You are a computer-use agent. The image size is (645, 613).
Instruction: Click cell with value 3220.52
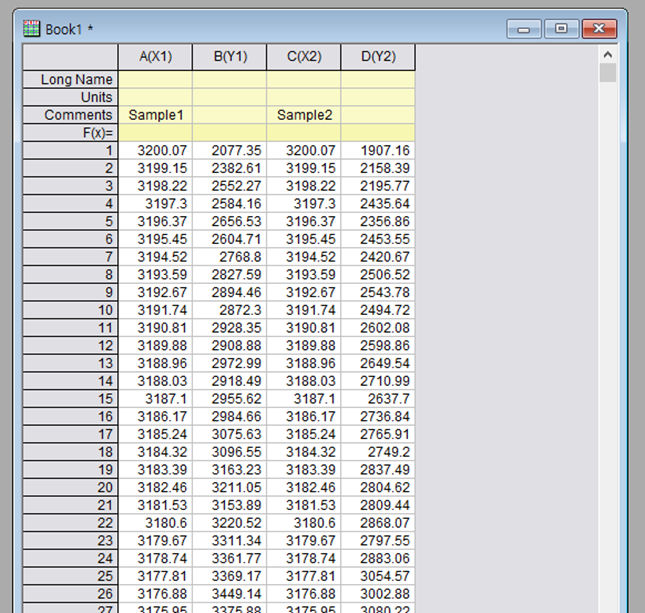coord(230,522)
